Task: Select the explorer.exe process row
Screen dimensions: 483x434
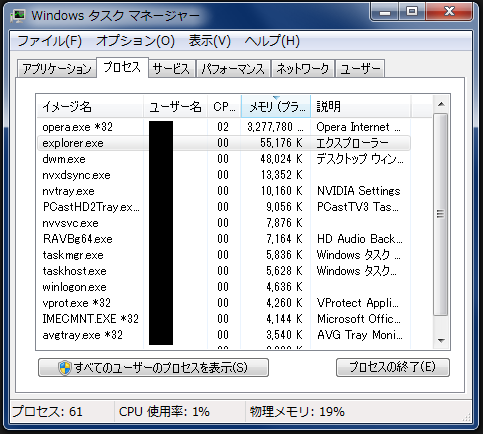Action: coord(223,143)
